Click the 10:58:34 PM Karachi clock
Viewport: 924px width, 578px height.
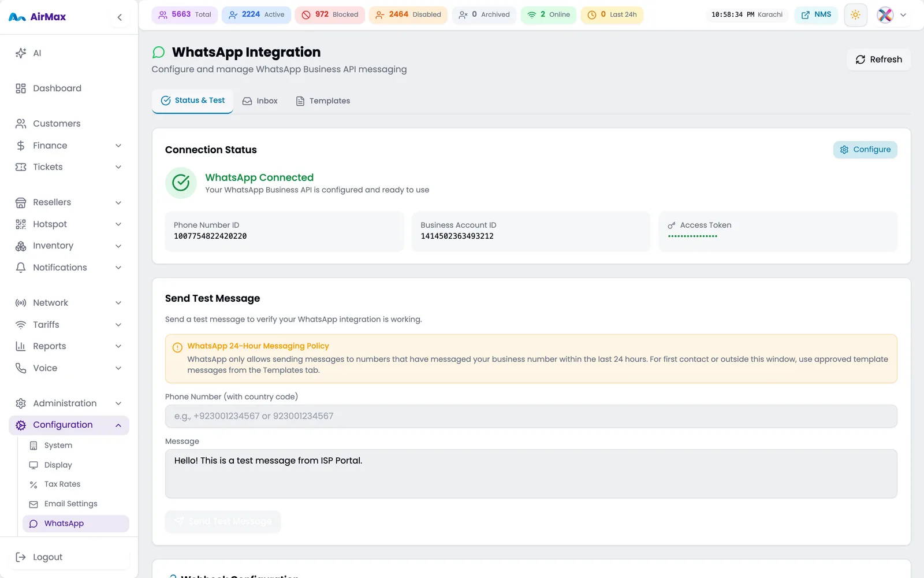click(747, 15)
